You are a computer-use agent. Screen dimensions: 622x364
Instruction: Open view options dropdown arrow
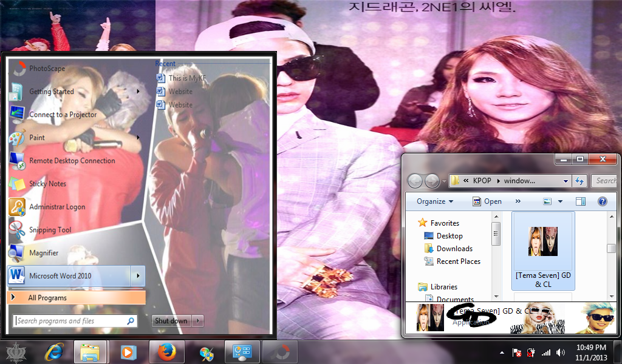tap(560, 201)
